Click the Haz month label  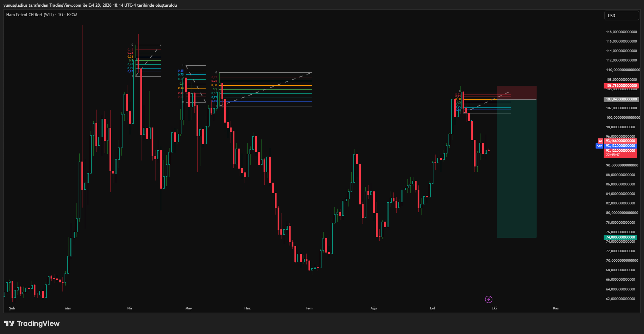247,308
